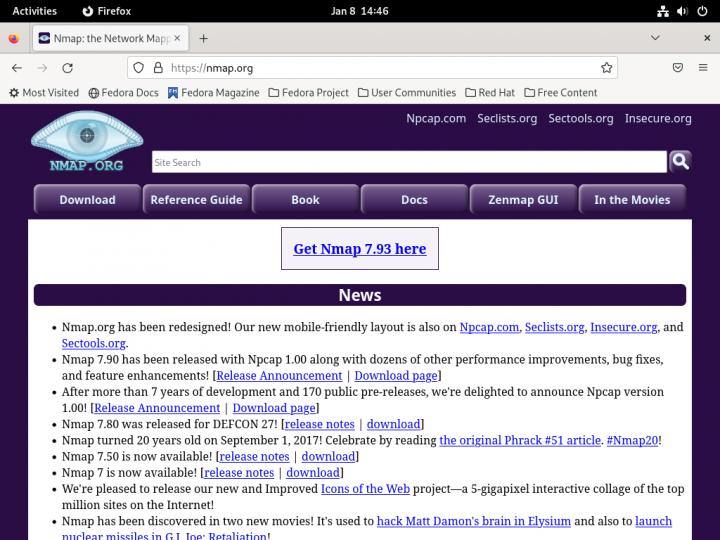The height and width of the screenshot is (540, 720).
Task: Open Nmap 7.90 Download page link
Action: (396, 376)
